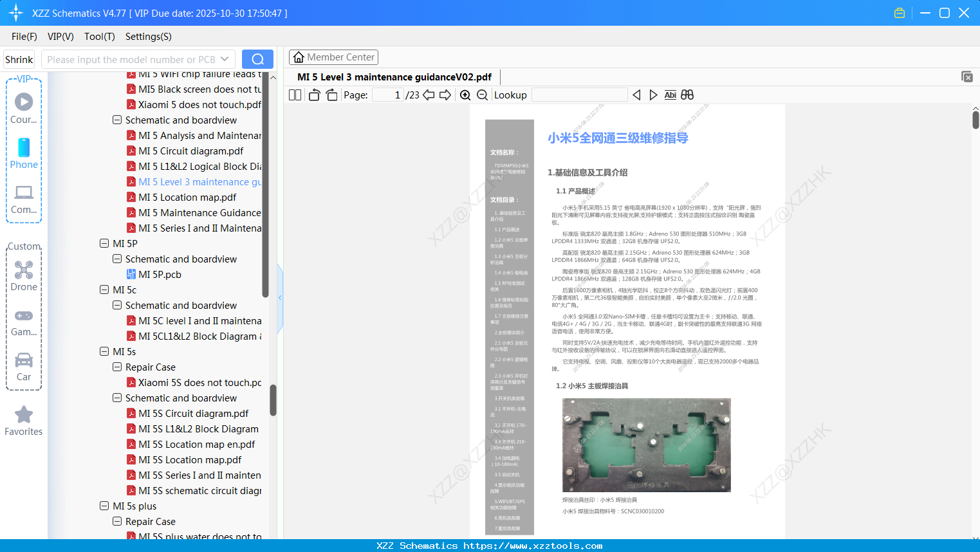Open Favorites star in sidebar

[24, 421]
